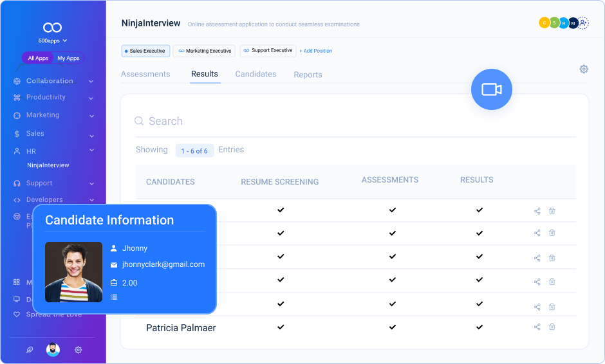Switch to the Assessments tab

(x=145, y=74)
